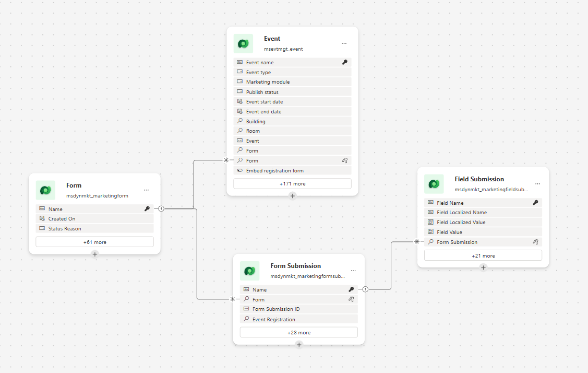
Task: Expand +21 more columns in Field Submission
Action: pos(483,256)
